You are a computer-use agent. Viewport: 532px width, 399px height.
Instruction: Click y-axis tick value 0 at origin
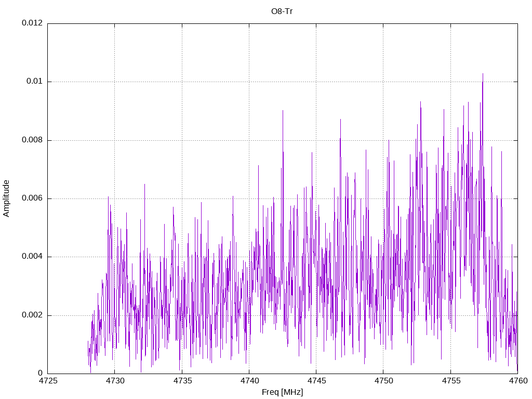click(41, 373)
